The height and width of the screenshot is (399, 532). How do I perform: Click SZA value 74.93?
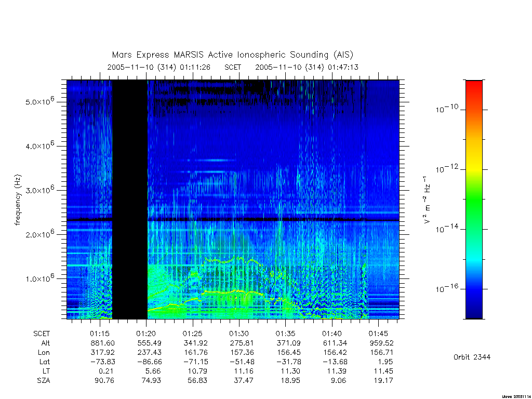pos(151,381)
